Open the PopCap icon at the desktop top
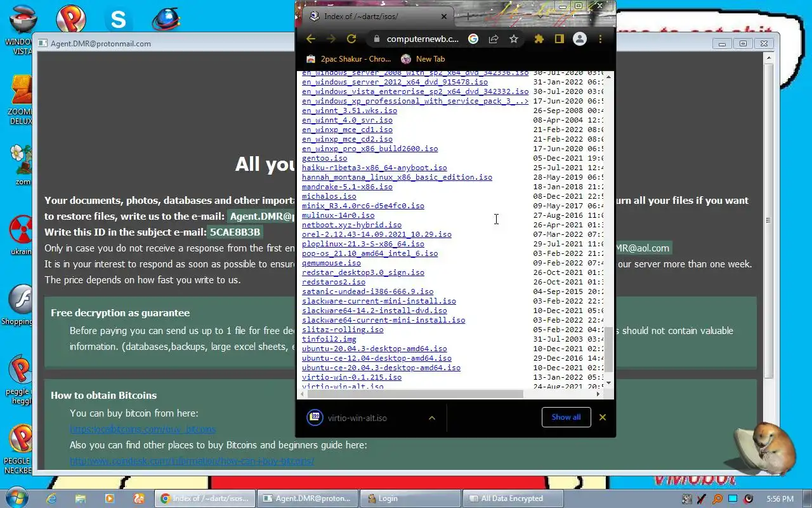Image resolution: width=812 pixels, height=508 pixels. click(71, 19)
